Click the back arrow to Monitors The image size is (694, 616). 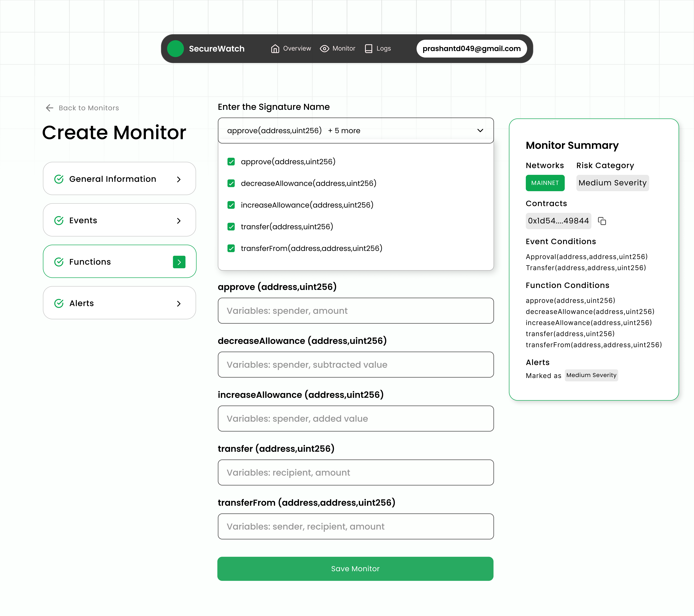click(x=50, y=108)
